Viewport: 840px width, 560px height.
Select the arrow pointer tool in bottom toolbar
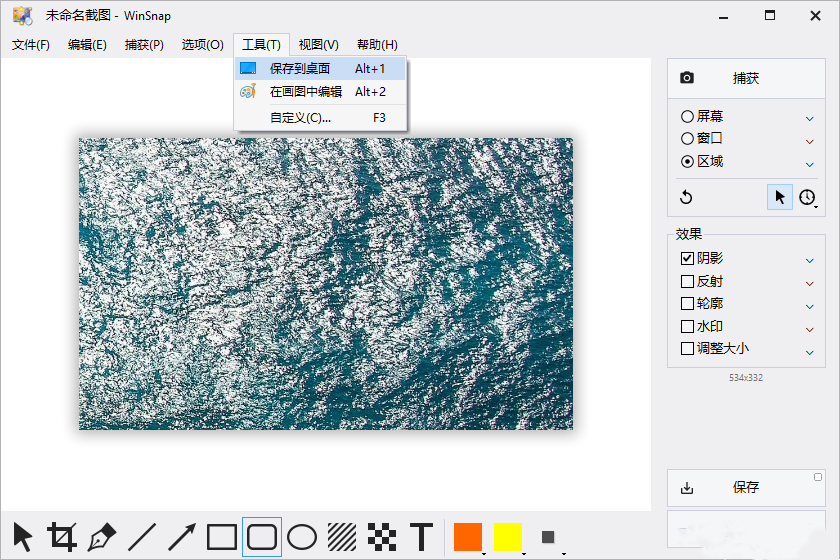tap(22, 537)
